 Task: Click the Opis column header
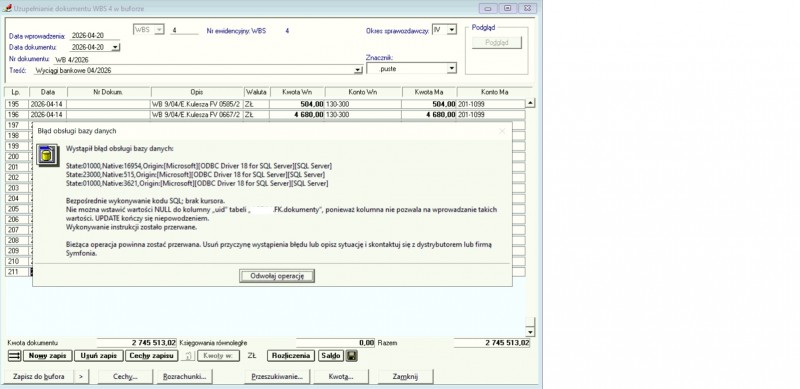(x=197, y=92)
